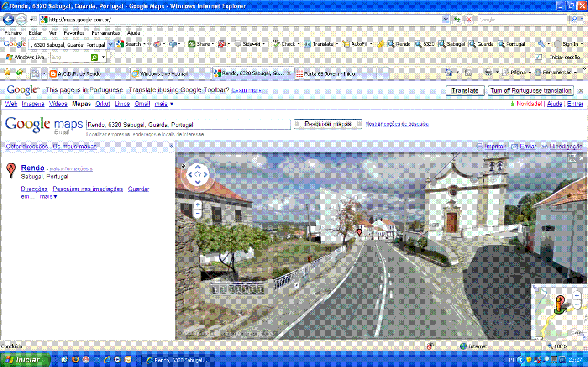Switch to Porta 65 Jovem tab
Screen dimensions: 588x367
point(335,73)
